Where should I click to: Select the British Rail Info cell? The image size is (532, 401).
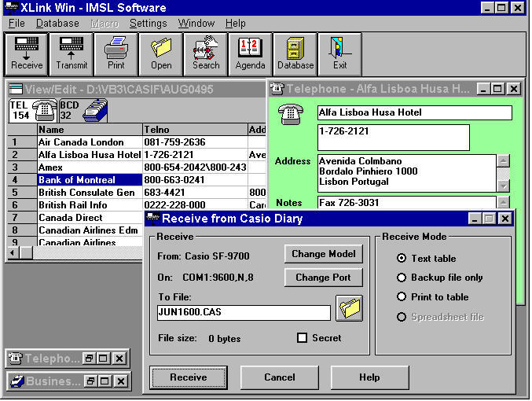90,204
